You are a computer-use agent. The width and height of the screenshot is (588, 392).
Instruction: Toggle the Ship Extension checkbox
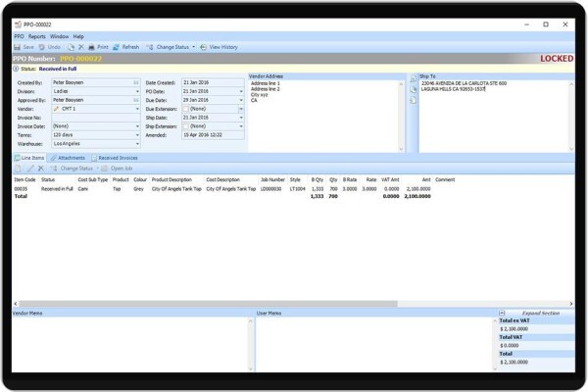[185, 126]
